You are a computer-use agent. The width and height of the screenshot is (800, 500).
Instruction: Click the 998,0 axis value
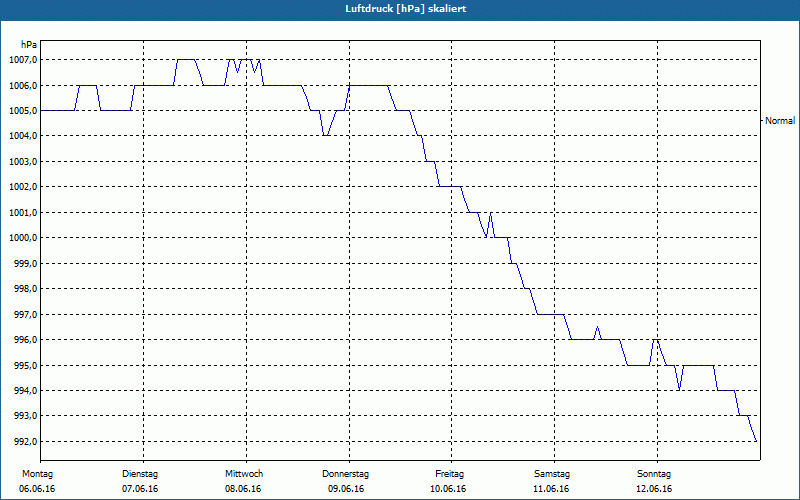(x=25, y=289)
